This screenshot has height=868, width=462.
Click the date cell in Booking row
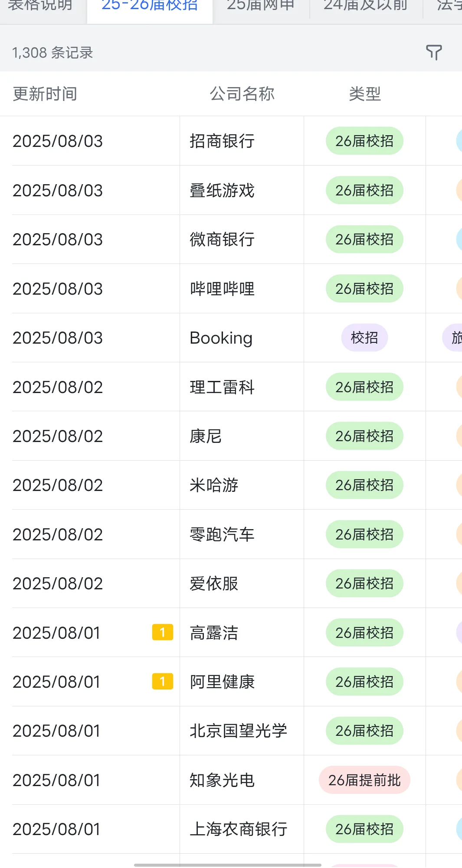tap(90, 338)
